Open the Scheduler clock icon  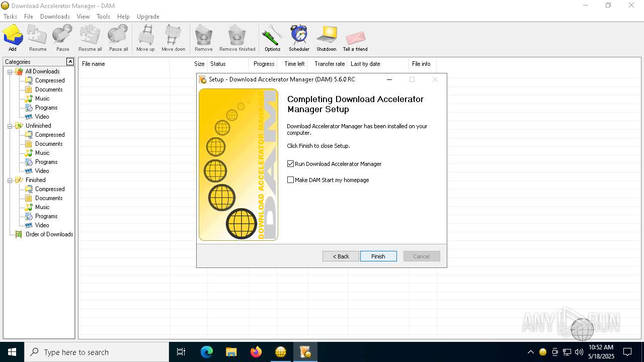[x=299, y=38]
